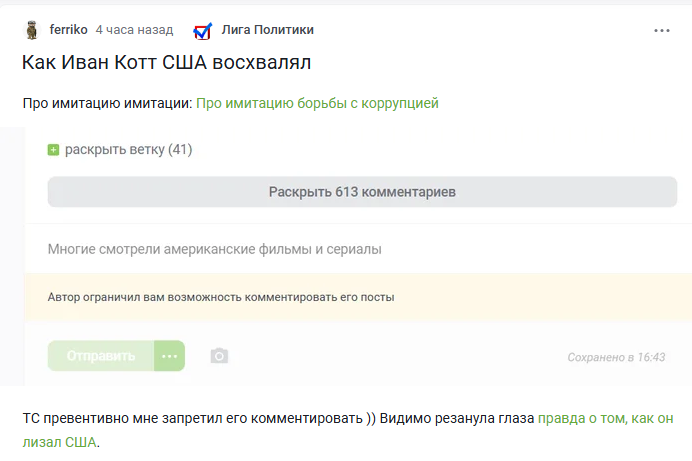Click the green plus expand branch icon

coord(53,150)
